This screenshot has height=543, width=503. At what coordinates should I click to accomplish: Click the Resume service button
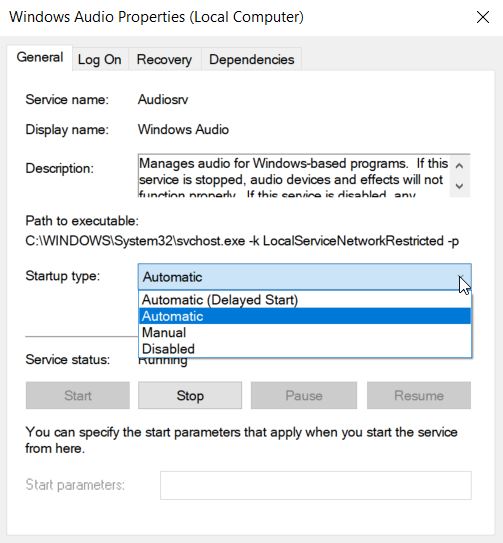click(x=419, y=395)
